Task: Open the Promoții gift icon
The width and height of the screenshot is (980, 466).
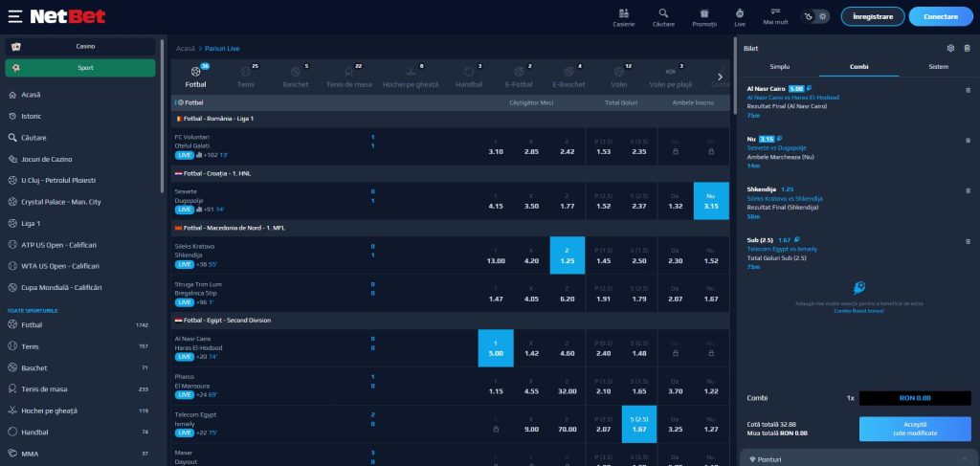Action: [x=704, y=13]
